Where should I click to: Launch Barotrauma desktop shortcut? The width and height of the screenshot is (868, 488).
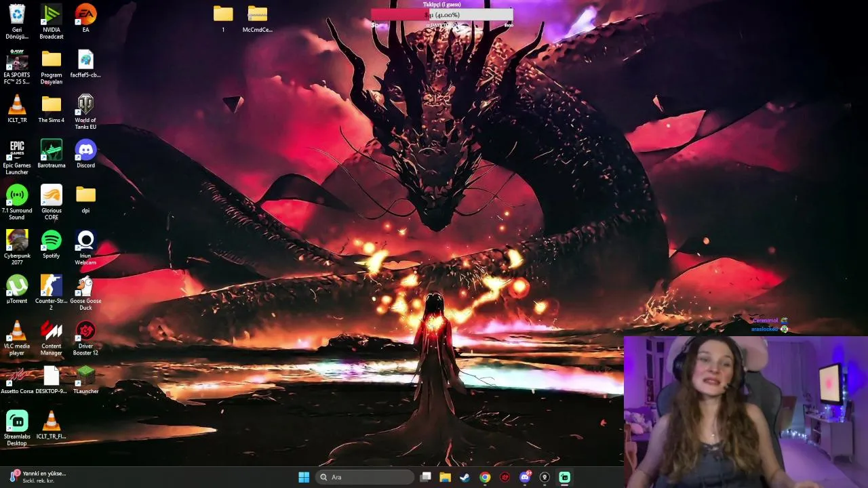point(52,154)
